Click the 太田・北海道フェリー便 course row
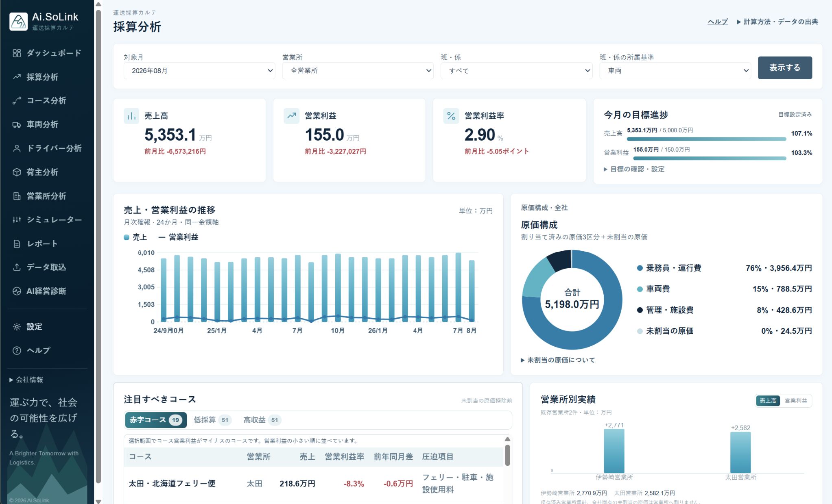832x504 pixels. click(314, 484)
